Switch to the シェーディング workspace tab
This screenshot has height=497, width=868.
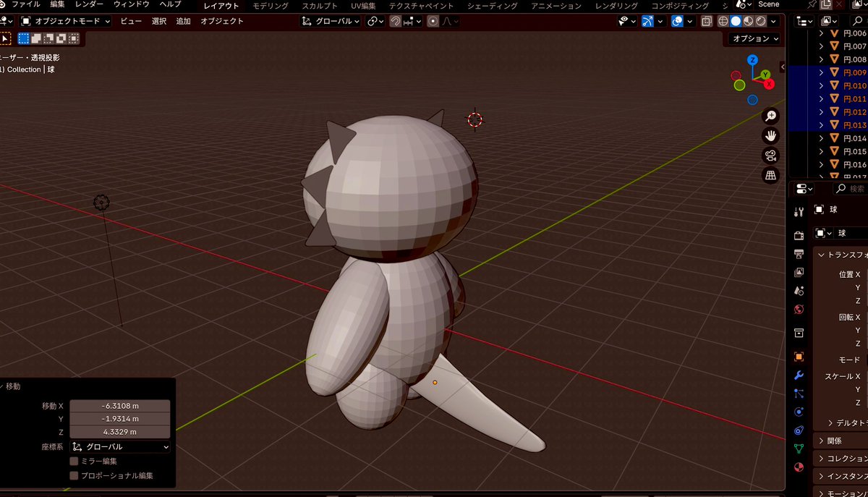pos(492,6)
